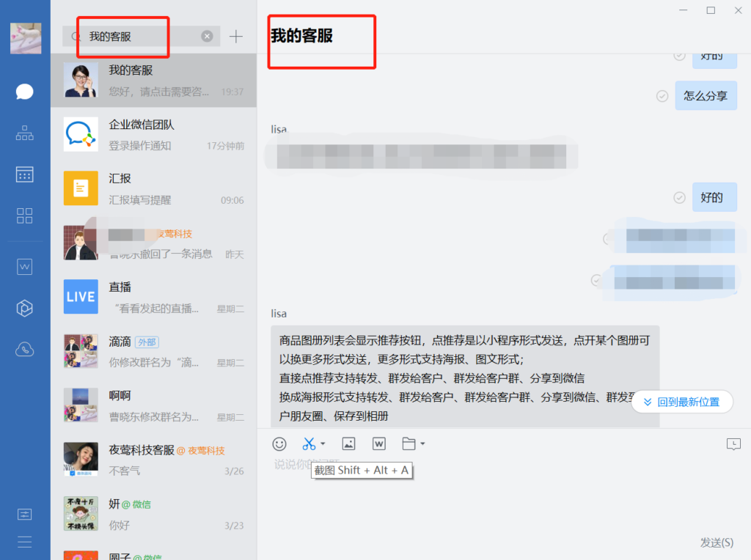Image resolution: width=751 pixels, height=560 pixels.
Task: Open the Messages chat bubble icon
Action: tap(24, 92)
